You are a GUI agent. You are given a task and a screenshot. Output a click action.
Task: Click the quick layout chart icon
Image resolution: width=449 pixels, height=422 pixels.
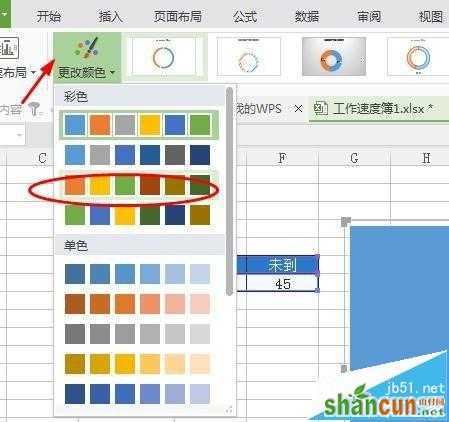click(8, 49)
